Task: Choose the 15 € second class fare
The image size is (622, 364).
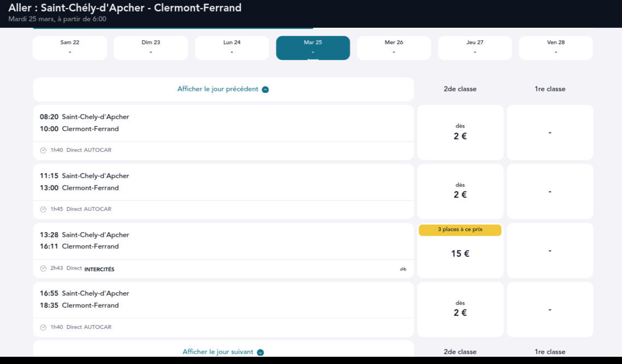Action: [460, 254]
